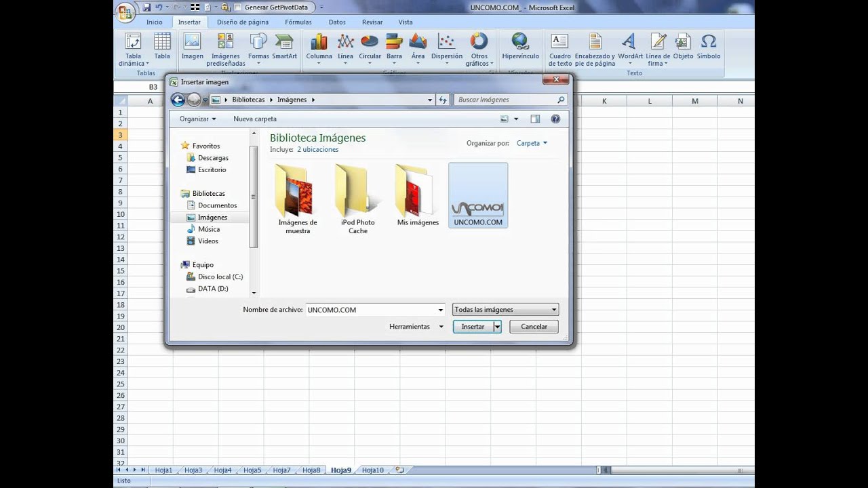Open the Herramientas dropdown

[416, 327]
